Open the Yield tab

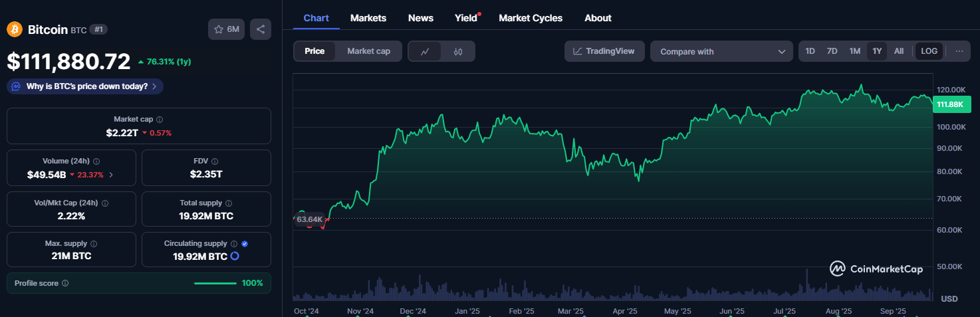(x=466, y=18)
